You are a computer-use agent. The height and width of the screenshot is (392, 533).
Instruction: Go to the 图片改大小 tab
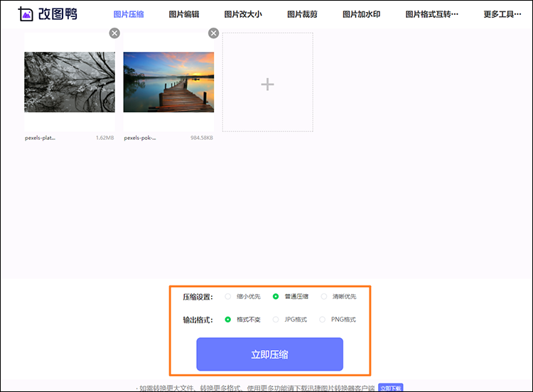pos(243,14)
